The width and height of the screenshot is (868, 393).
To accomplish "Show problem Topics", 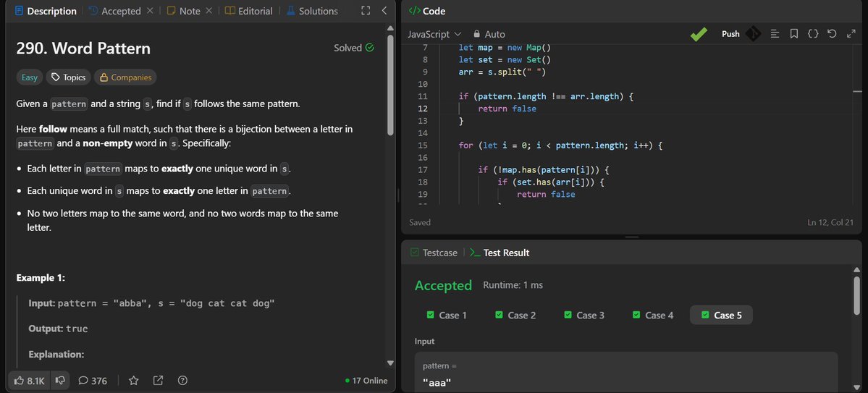I will click(x=68, y=77).
